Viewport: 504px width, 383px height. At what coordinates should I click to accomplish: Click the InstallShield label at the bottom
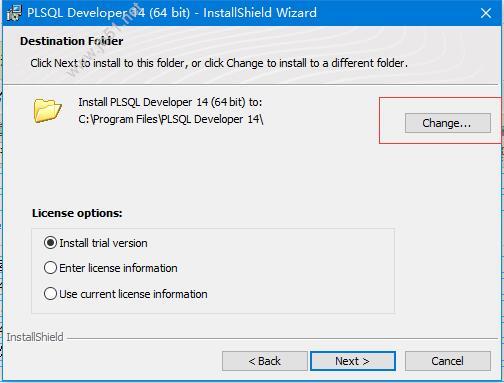coord(35,337)
